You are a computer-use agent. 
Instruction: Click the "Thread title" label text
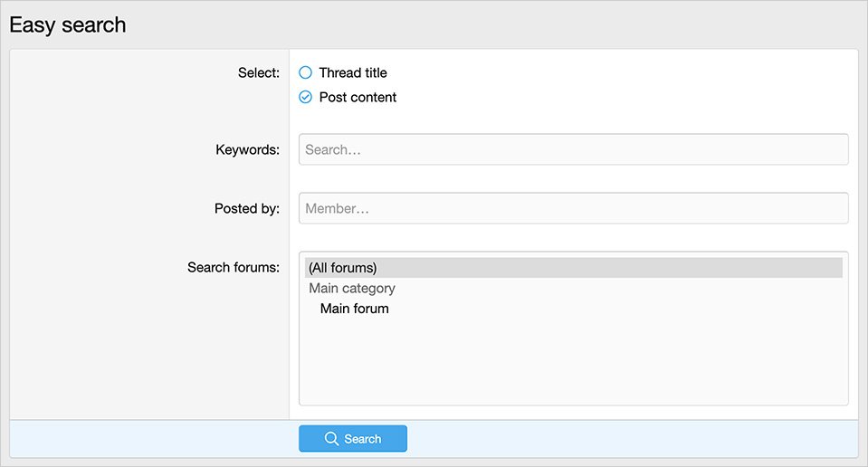pyautogui.click(x=352, y=72)
